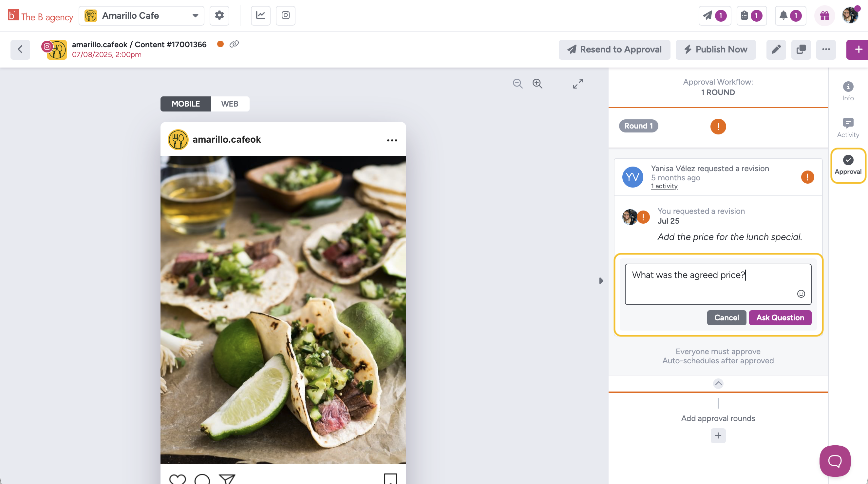Open the analytics chart icon
868x484 pixels.
[x=260, y=15]
